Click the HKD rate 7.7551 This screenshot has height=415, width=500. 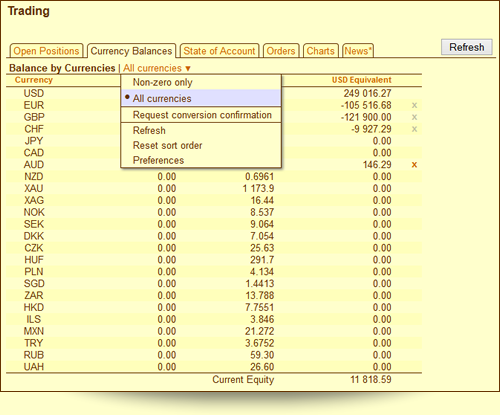pos(260,308)
